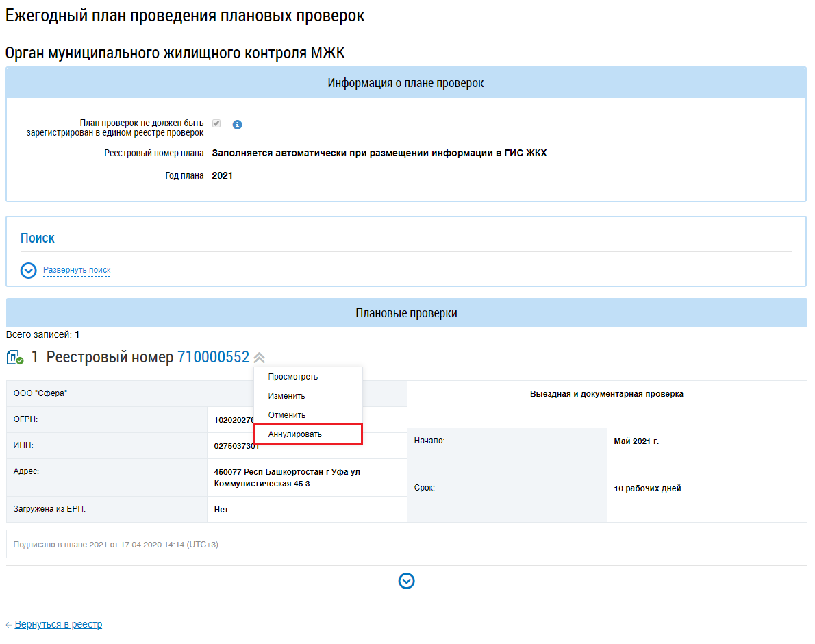Open registry number 710000552 link
The height and width of the screenshot is (644, 815).
pos(213,357)
